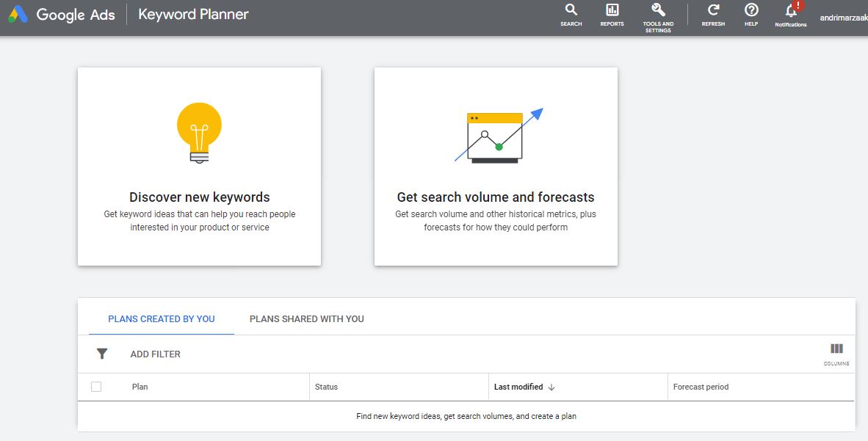This screenshot has width=868, height=441.
Task: Open the Discover new keywords heading
Action: 199,197
